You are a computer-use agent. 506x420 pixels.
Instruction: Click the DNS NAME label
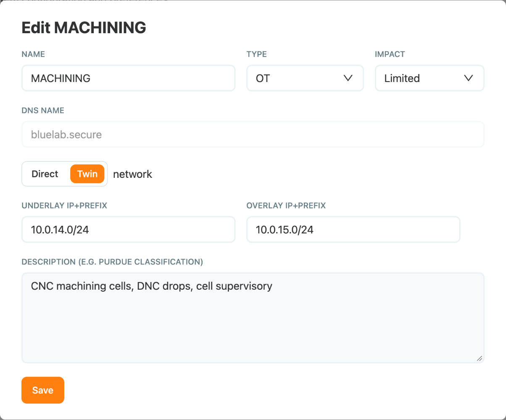43,111
